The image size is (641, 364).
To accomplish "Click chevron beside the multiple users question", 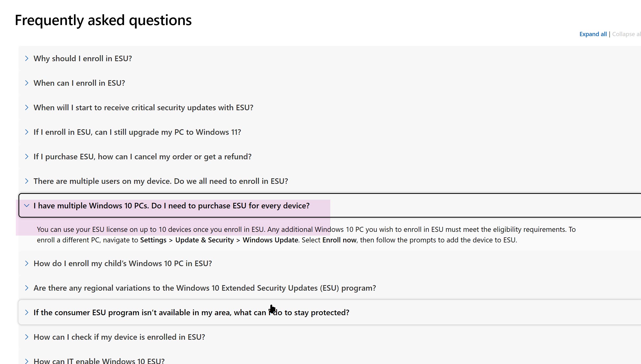I will 27,181.
